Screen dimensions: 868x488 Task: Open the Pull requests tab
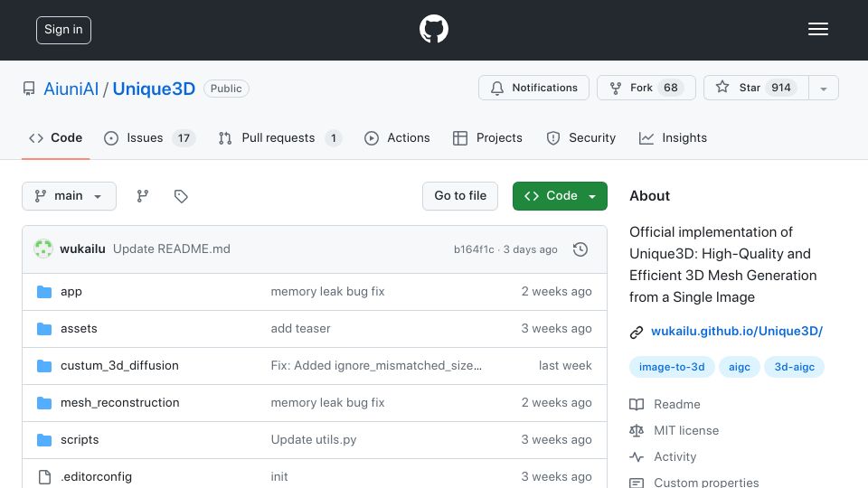point(280,137)
